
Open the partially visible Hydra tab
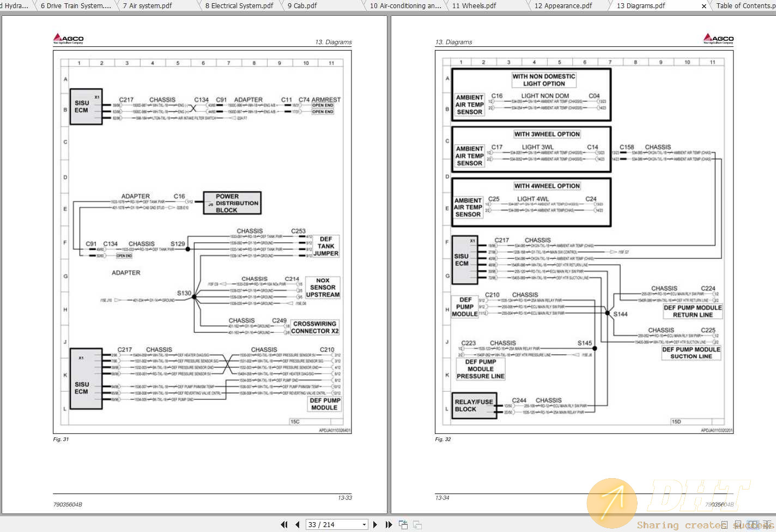tap(15, 5)
